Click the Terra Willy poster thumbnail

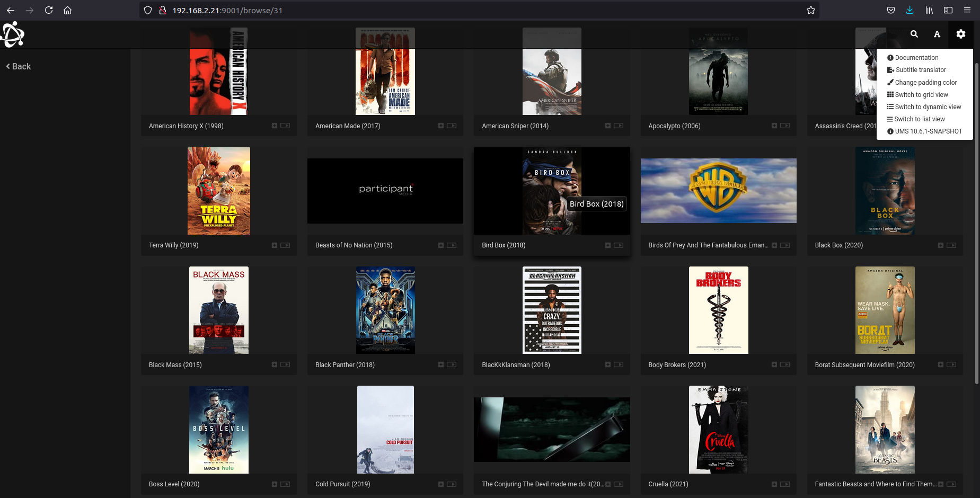pyautogui.click(x=219, y=191)
